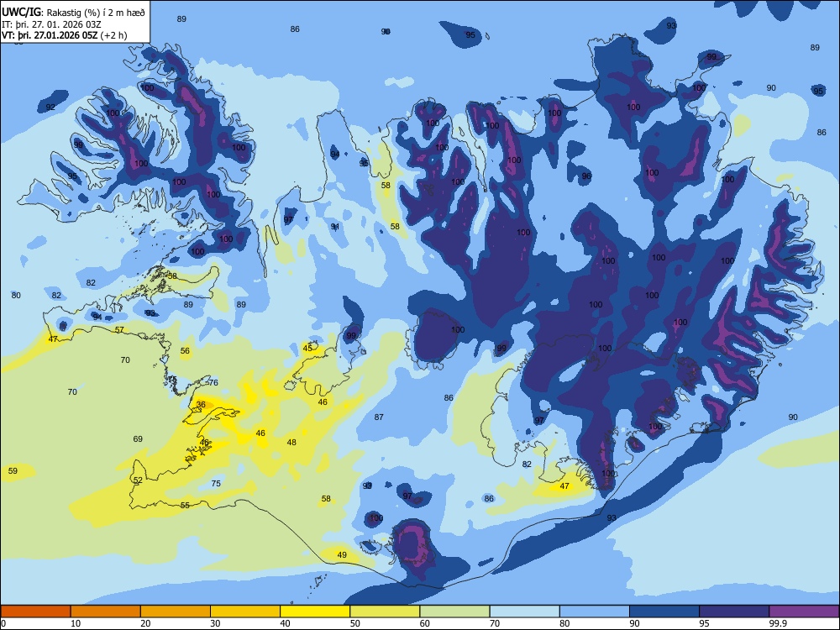
Task: Click the map value '80' at the far left edge
Action: pyautogui.click(x=16, y=295)
